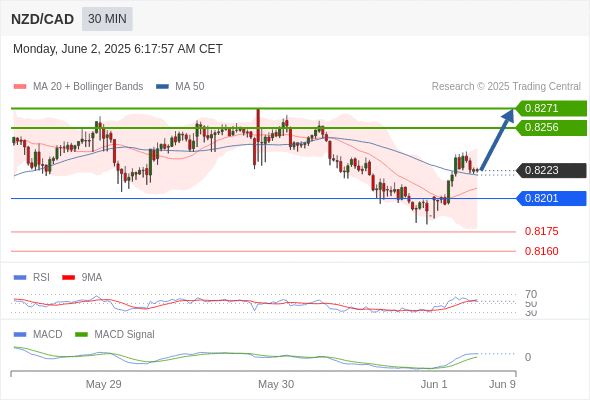Click the May 29 date axis label
Viewport: 590px width, 400px height.
103,384
